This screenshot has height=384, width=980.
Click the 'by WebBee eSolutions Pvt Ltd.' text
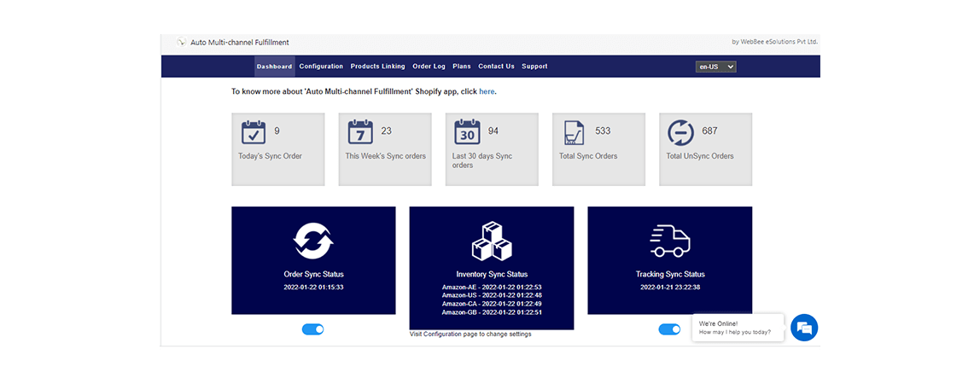pyautogui.click(x=775, y=42)
